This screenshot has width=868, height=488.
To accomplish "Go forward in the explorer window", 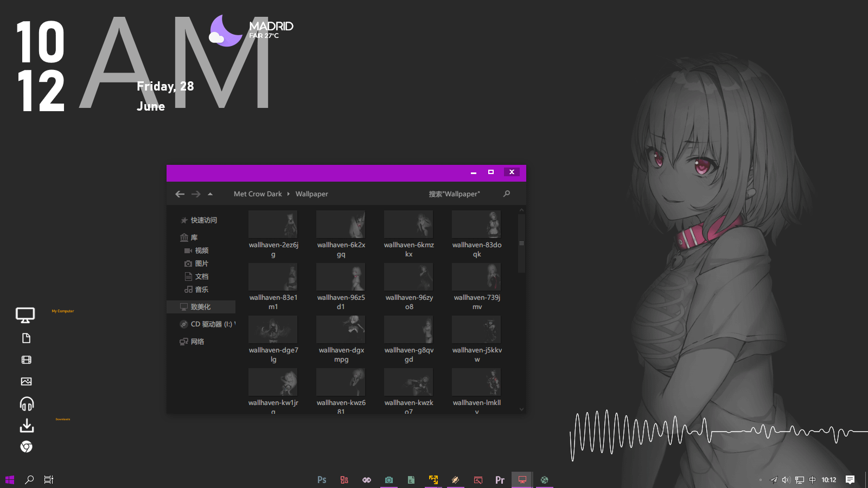I will click(196, 194).
